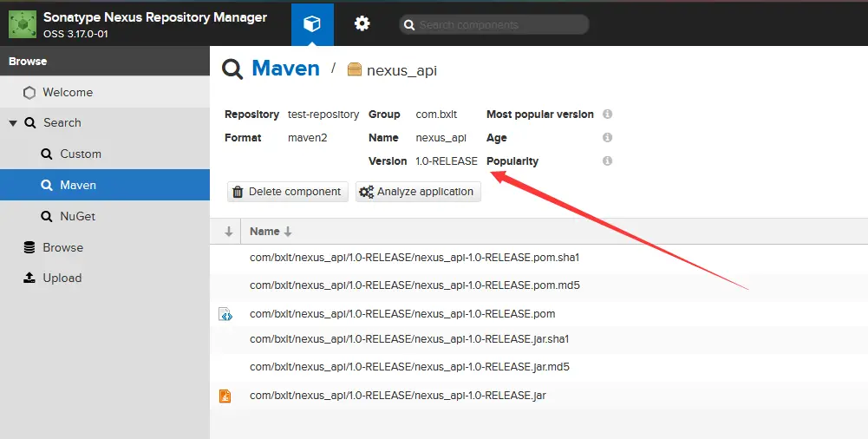Collapse the Search tree node arrow
Viewport: 868px width, 439px height.
point(13,123)
